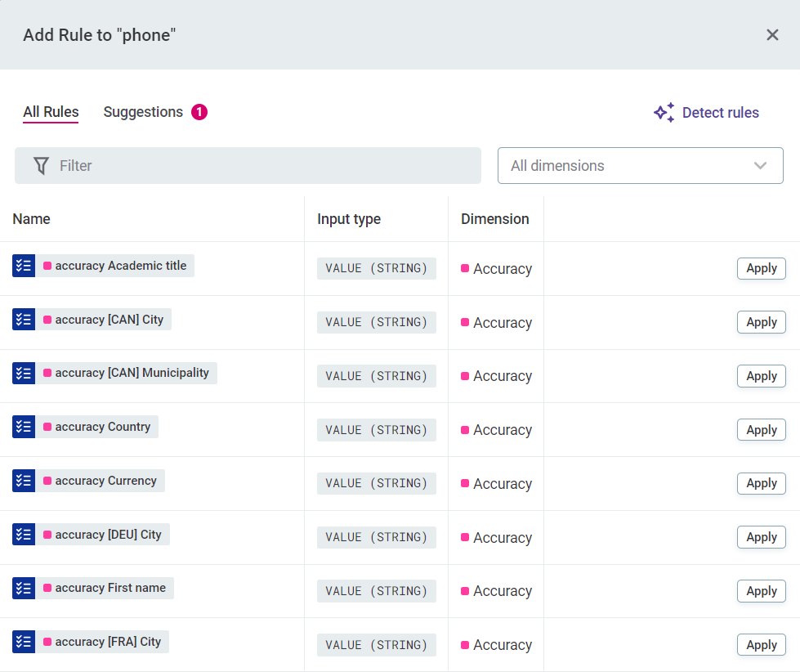Focus the Filter text field
800x672 pixels.
pyautogui.click(x=261, y=166)
